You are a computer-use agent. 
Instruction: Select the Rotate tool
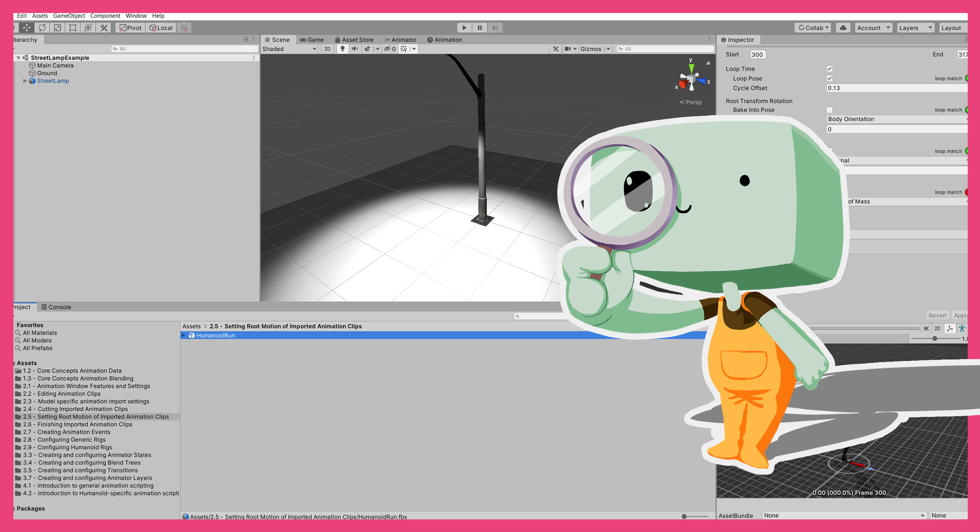[x=42, y=28]
